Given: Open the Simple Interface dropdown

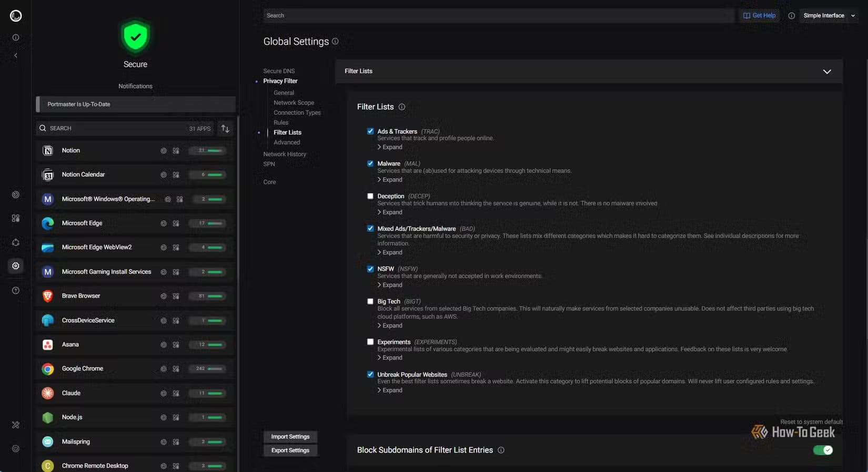Looking at the screenshot, I should pyautogui.click(x=829, y=16).
